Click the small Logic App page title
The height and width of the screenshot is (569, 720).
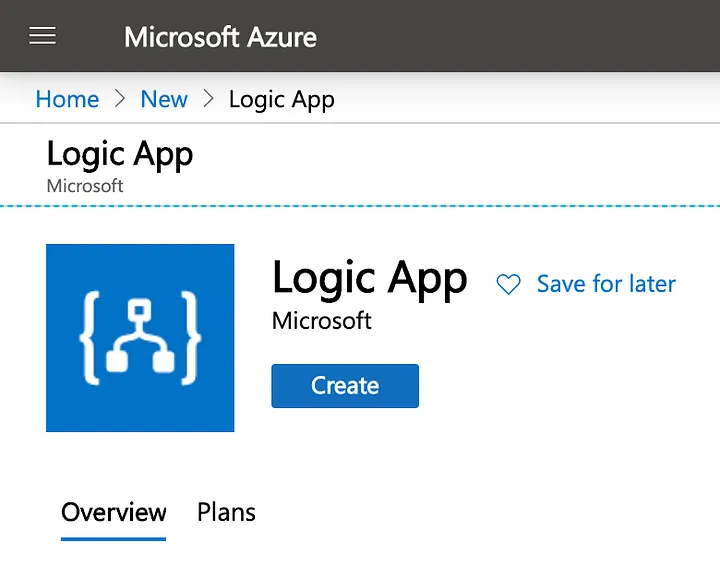[x=120, y=155]
